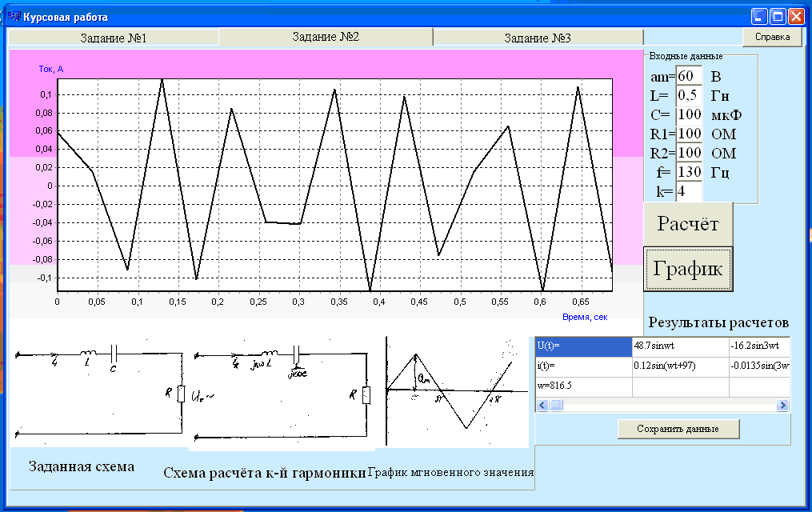Click the instantaneous value graph image
The image size is (812, 512).
[x=456, y=391]
